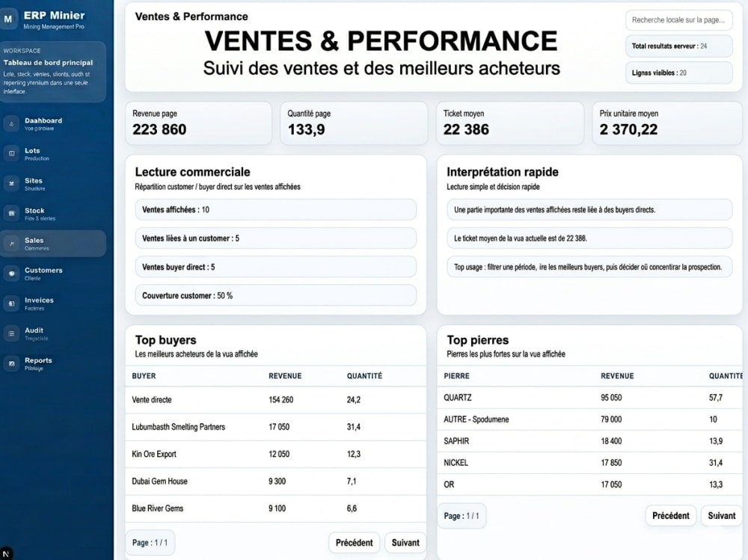The width and height of the screenshot is (748, 560).
Task: Click the Tableau de bord principal workspace card
Action: click(x=52, y=72)
